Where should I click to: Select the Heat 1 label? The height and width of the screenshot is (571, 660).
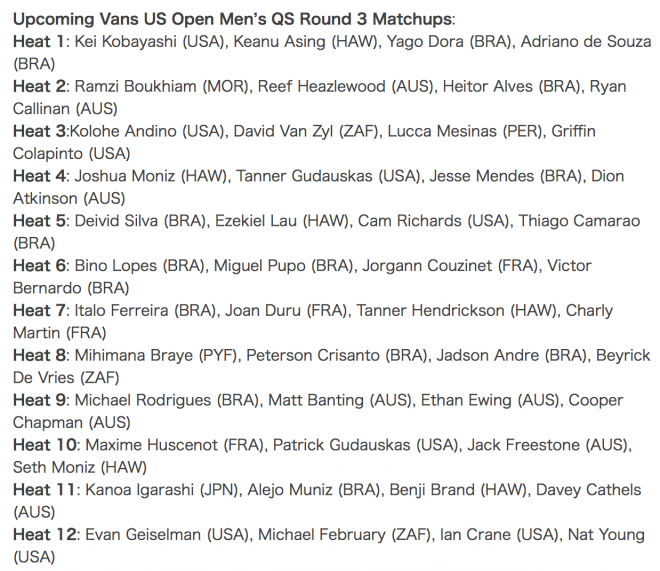pos(39,42)
